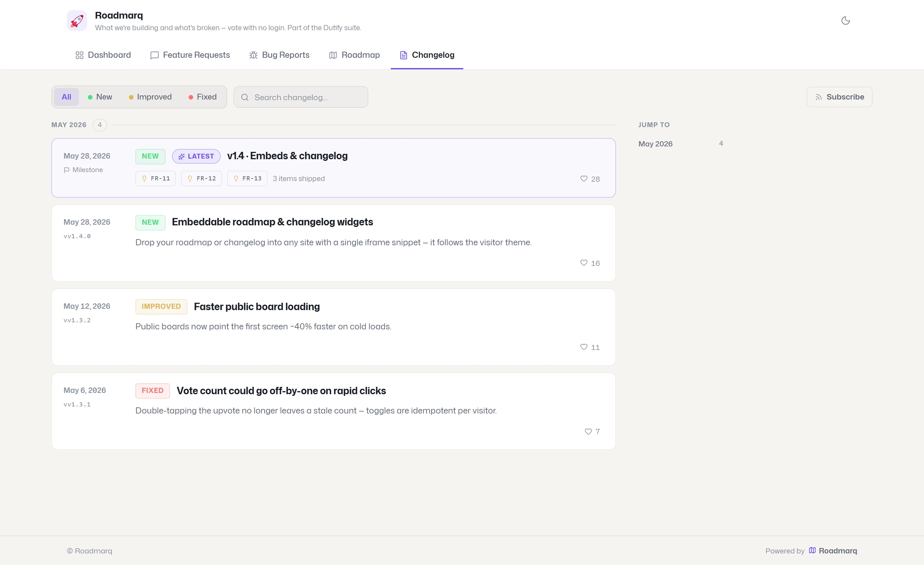Open FR-13 linked request chip
924x565 pixels.
[247, 178]
